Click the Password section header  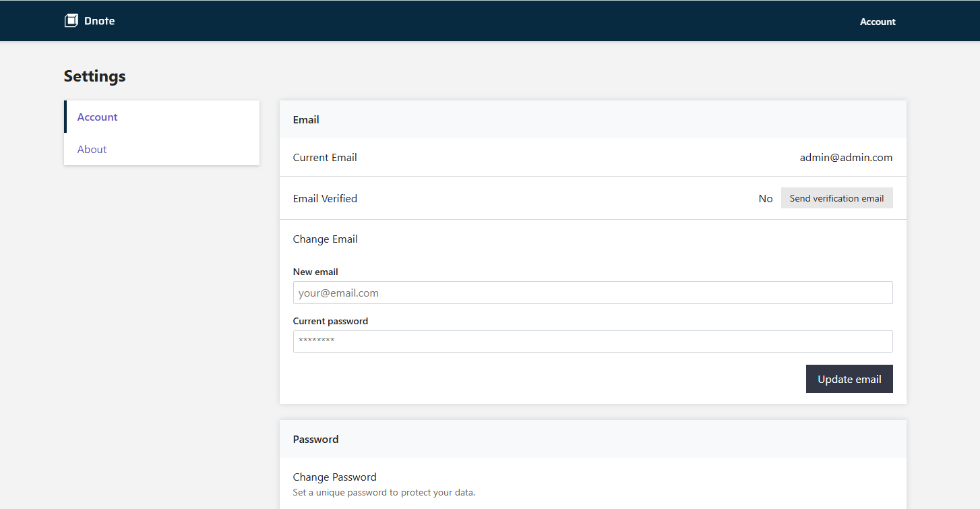[315, 439]
